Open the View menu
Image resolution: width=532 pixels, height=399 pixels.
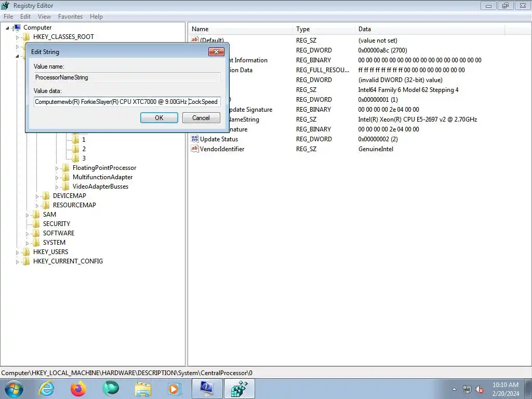(44, 16)
